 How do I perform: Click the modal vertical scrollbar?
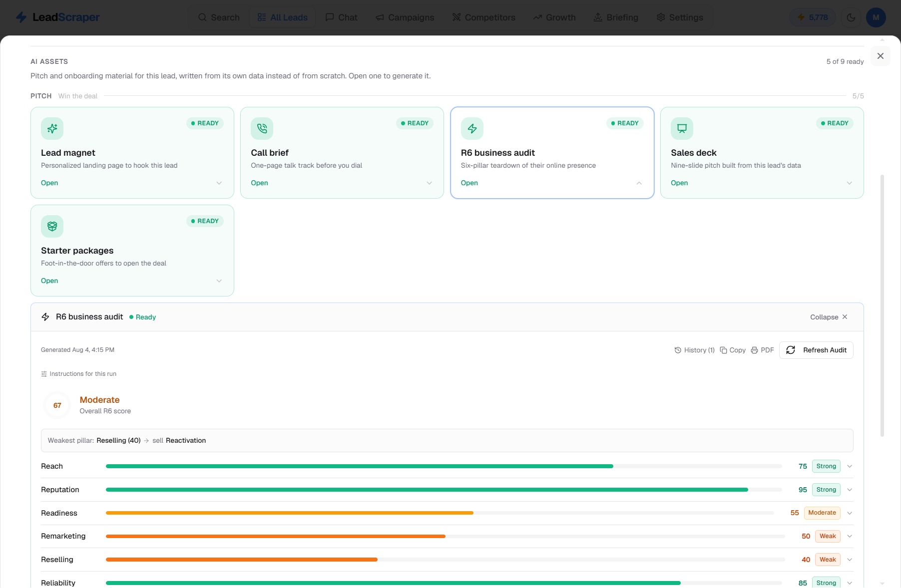click(883, 305)
